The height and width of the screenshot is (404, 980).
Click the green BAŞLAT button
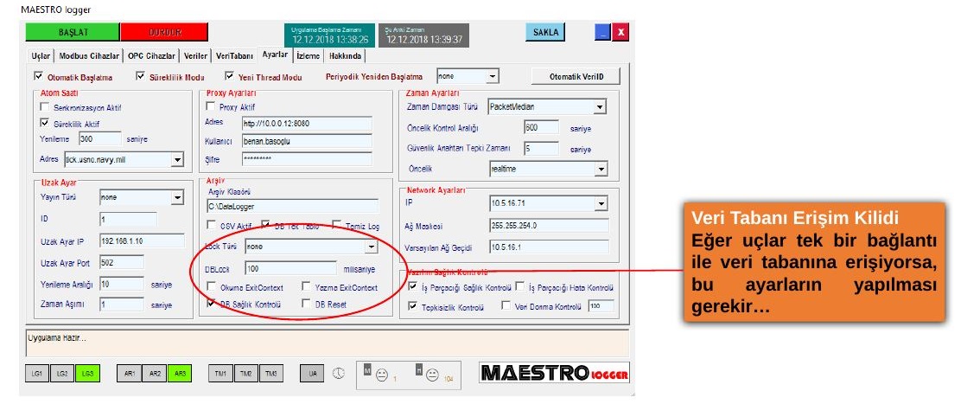pos(73,32)
